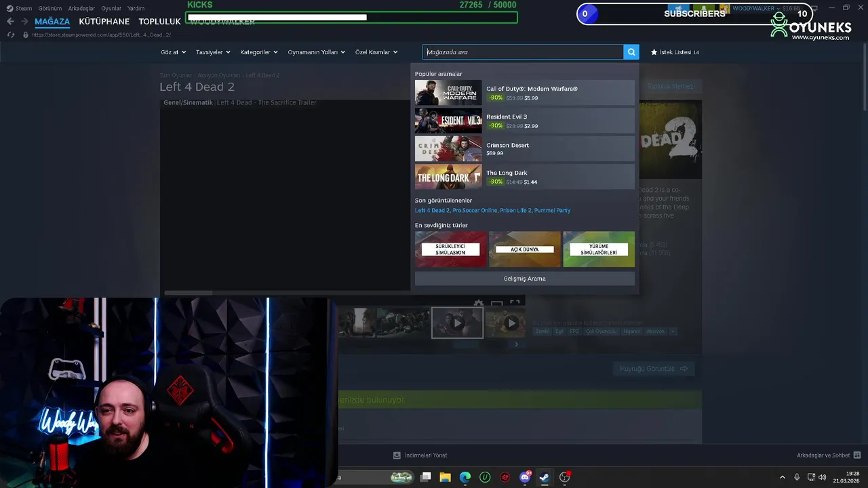Open İndirmeleri Yönet downloads manager

click(x=420, y=455)
